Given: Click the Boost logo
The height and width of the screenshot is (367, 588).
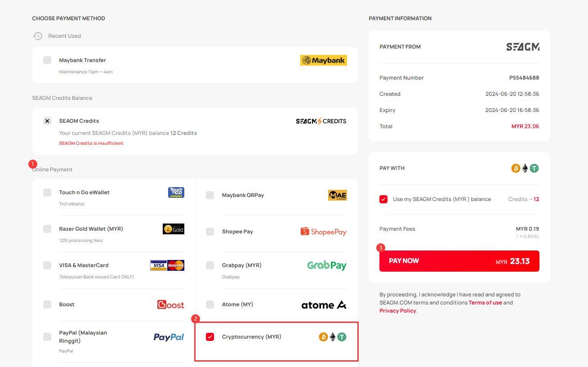Looking at the screenshot, I should [x=171, y=304].
